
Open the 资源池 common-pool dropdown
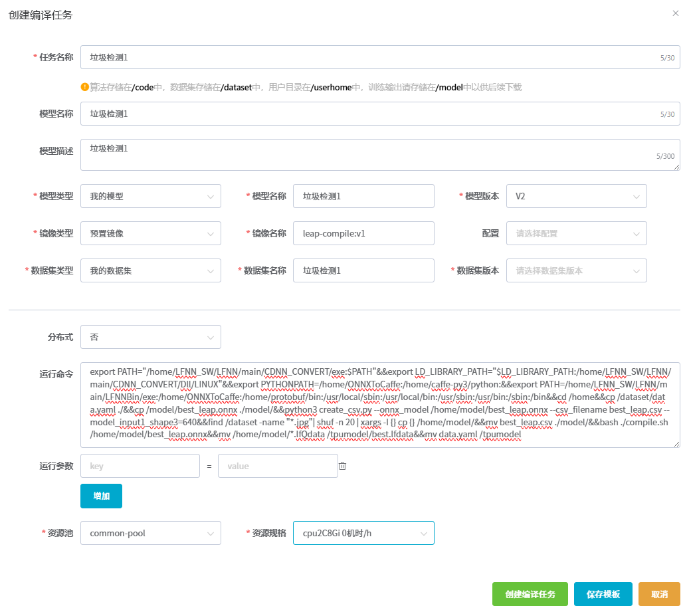(150, 533)
